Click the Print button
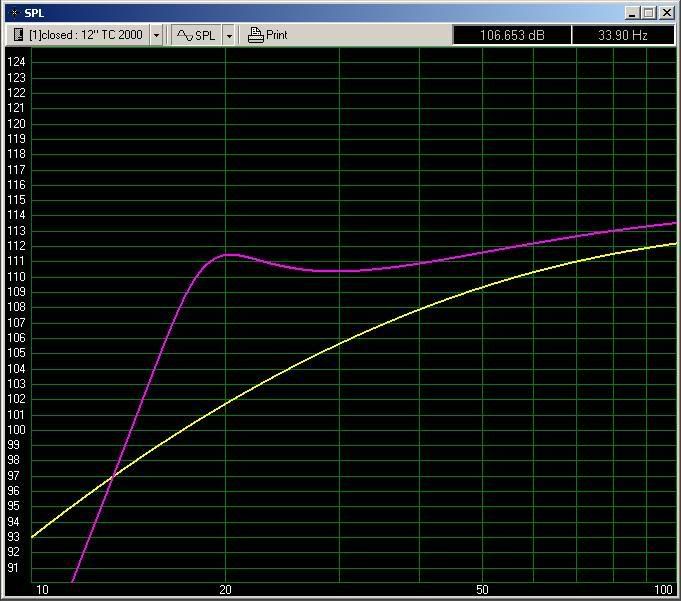This screenshot has width=681, height=601. coord(268,35)
